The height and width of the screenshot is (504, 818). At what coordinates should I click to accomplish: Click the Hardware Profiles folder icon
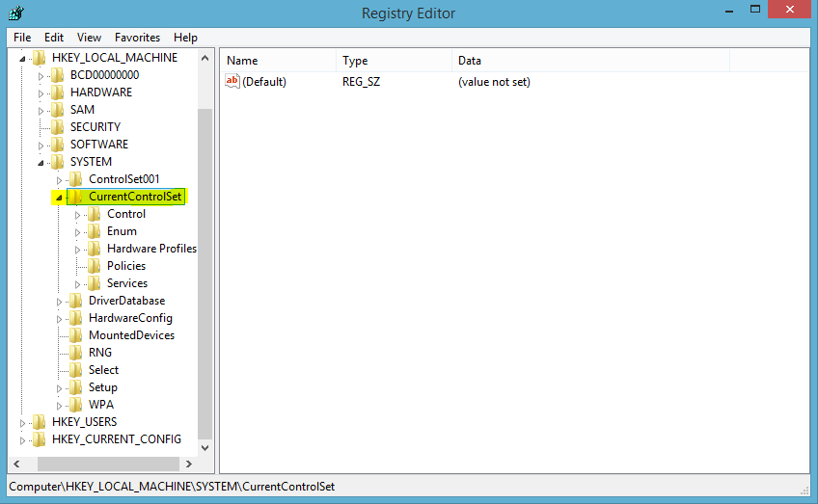pos(95,248)
